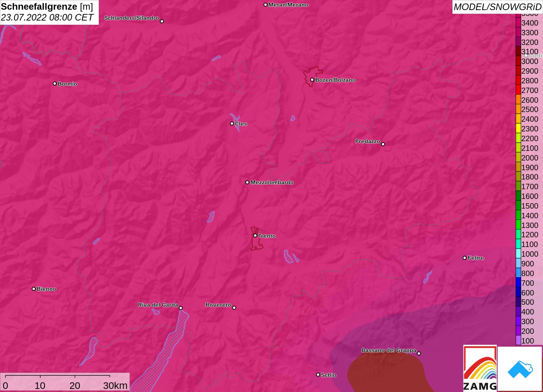Click the 100 m violet legend swatch

click(x=518, y=340)
